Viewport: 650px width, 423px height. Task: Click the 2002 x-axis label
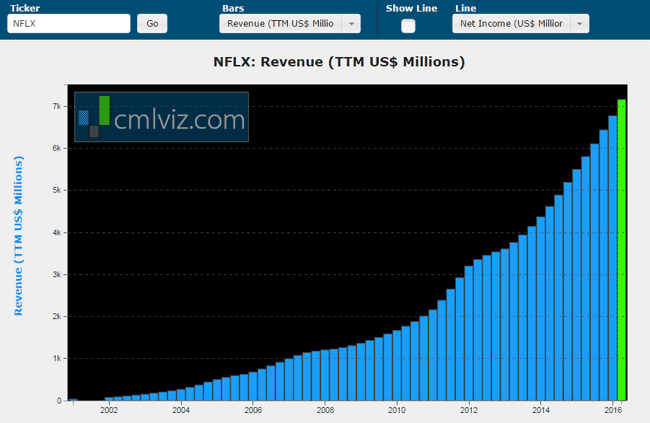click(109, 410)
